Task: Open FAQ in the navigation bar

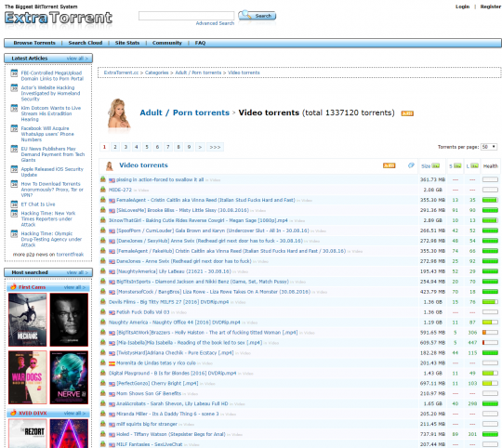Action: tap(200, 43)
